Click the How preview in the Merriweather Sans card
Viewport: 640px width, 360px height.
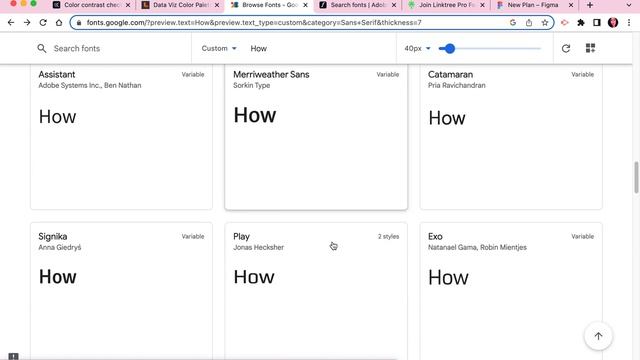255,116
